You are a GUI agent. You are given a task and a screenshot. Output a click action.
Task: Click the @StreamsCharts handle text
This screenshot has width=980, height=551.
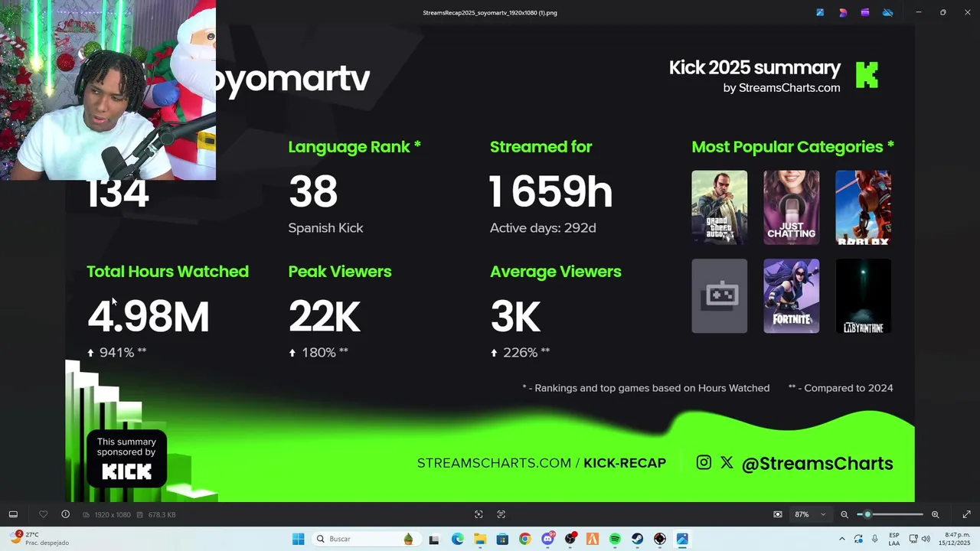pos(817,464)
